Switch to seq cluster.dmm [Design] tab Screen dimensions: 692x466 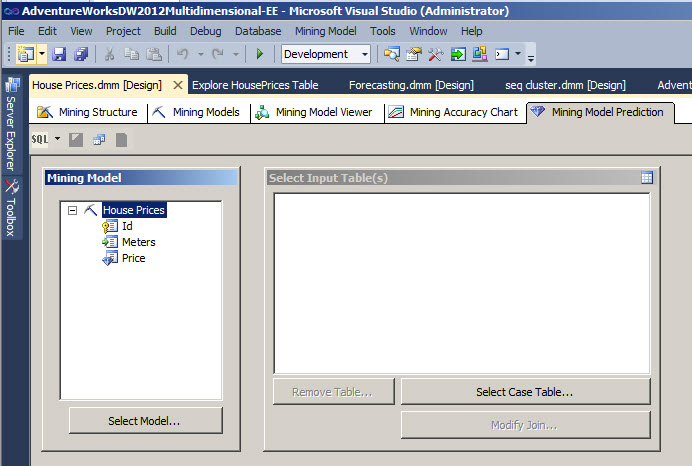pyautogui.click(x=565, y=85)
